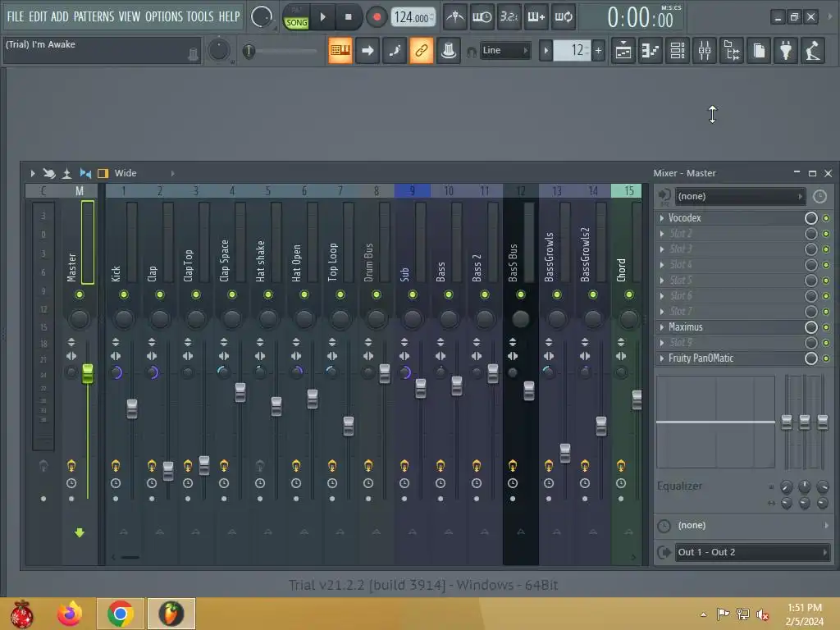Image resolution: width=840 pixels, height=630 pixels.
Task: Open the Wide mixer layout dropdown
Action: 144,173
